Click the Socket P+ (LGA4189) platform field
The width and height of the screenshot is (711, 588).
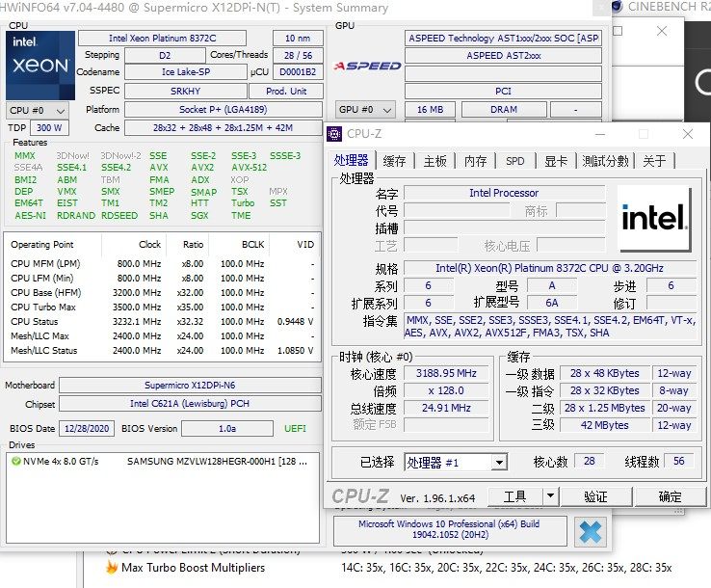pos(224,109)
